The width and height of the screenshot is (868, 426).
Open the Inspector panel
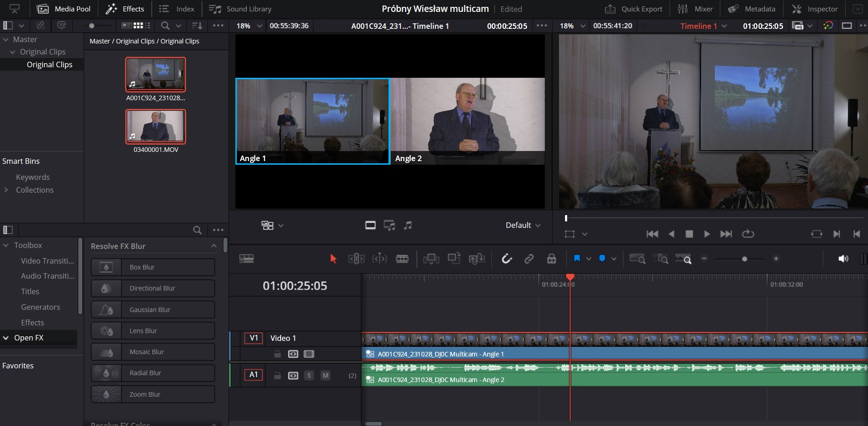pos(815,9)
